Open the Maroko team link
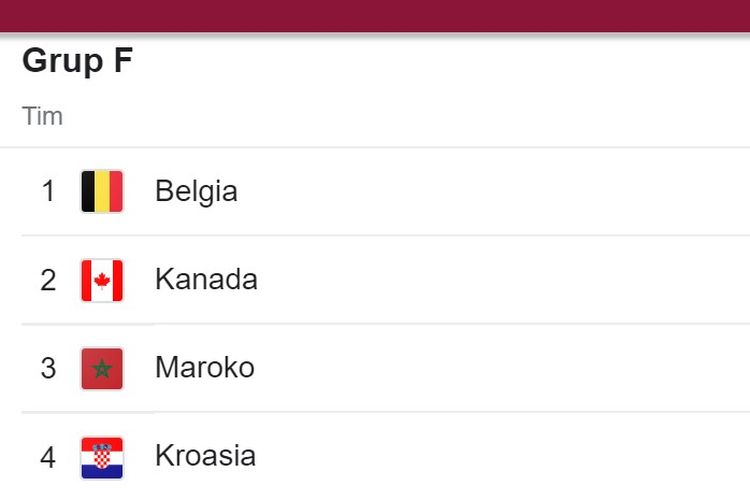 [205, 367]
